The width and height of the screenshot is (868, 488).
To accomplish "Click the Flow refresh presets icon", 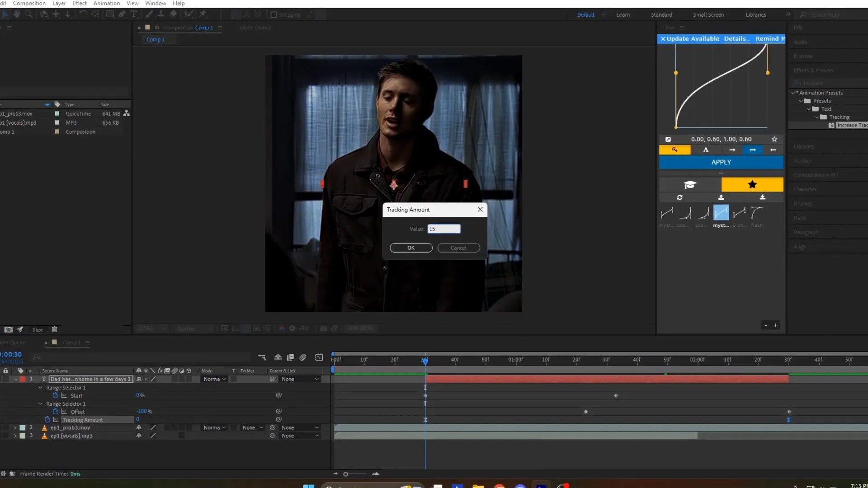I will pyautogui.click(x=679, y=197).
